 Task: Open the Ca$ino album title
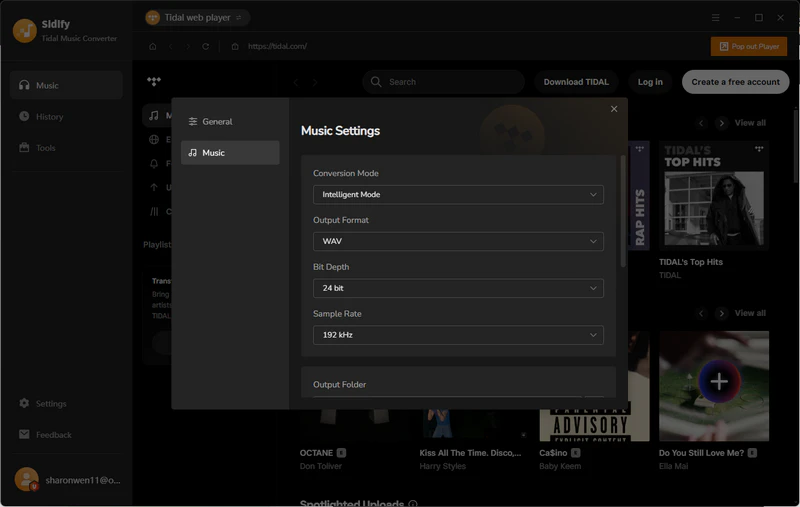553,453
